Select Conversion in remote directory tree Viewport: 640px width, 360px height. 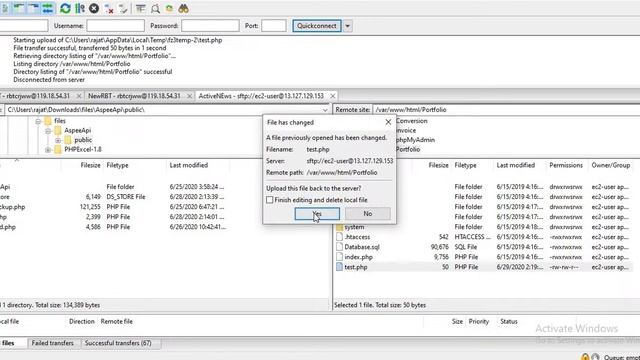click(x=411, y=121)
